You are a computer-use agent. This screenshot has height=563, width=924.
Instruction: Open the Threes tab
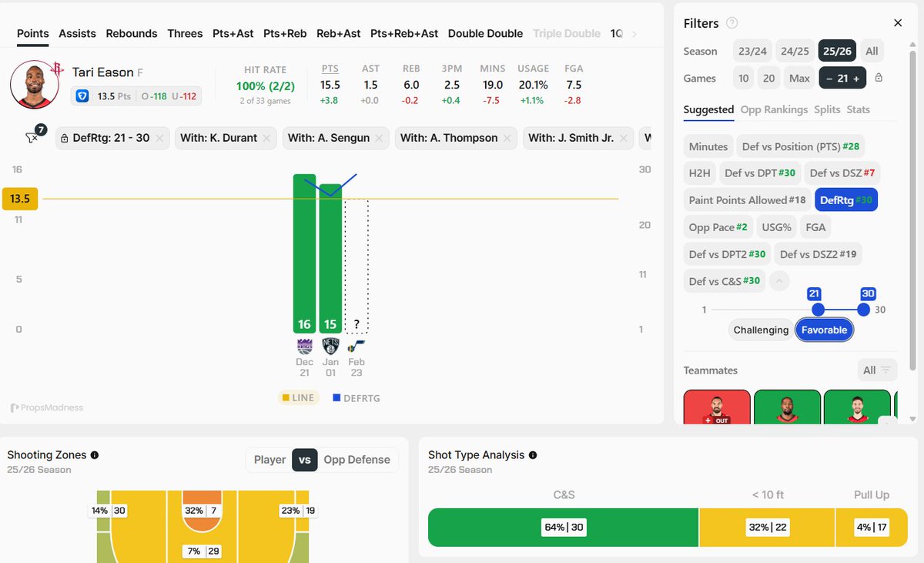point(185,33)
